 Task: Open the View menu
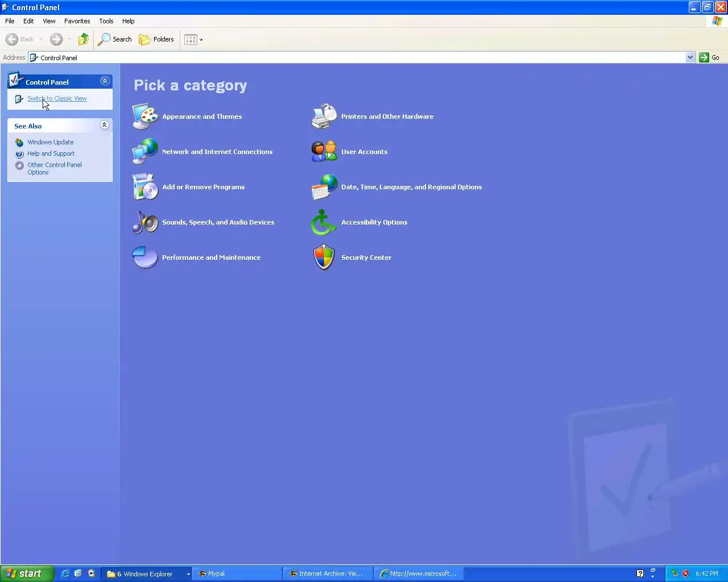[x=49, y=21]
